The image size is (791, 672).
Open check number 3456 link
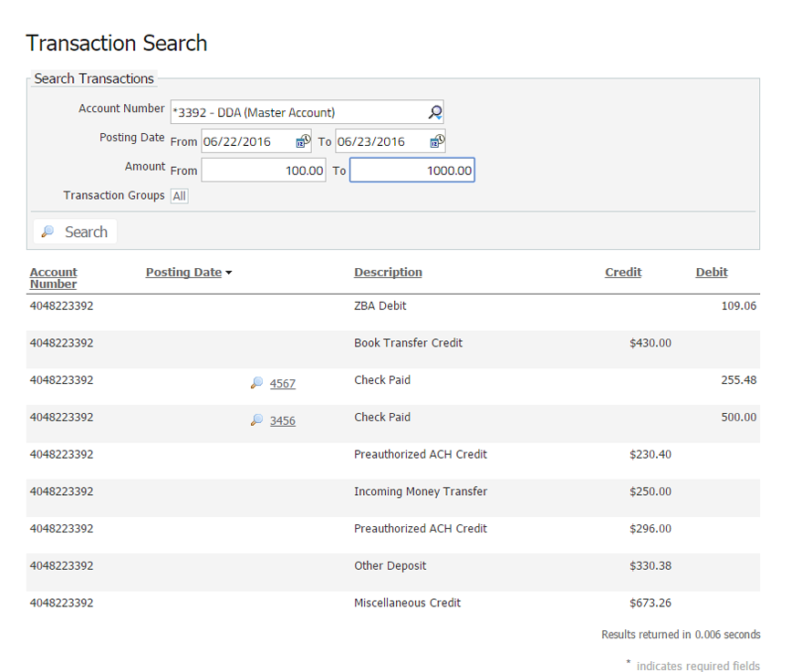(x=283, y=421)
